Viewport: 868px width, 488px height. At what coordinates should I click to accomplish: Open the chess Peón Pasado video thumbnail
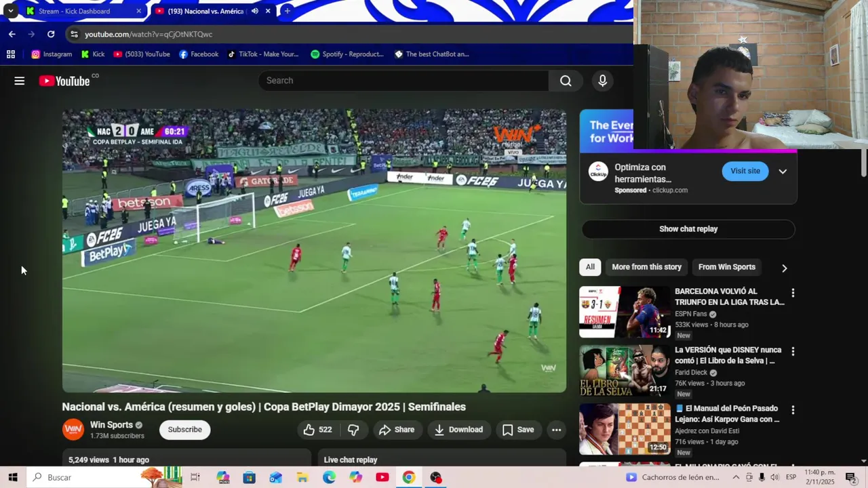point(625,429)
